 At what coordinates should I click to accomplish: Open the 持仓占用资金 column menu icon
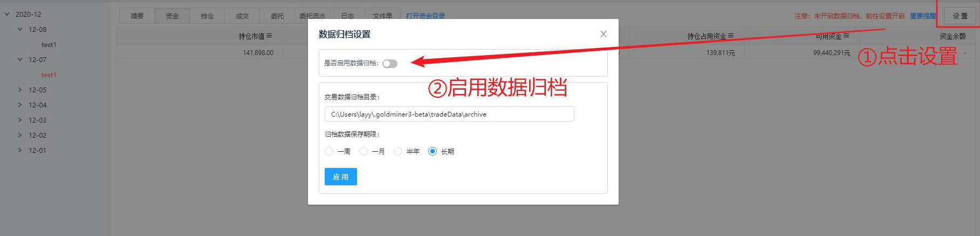point(731,36)
